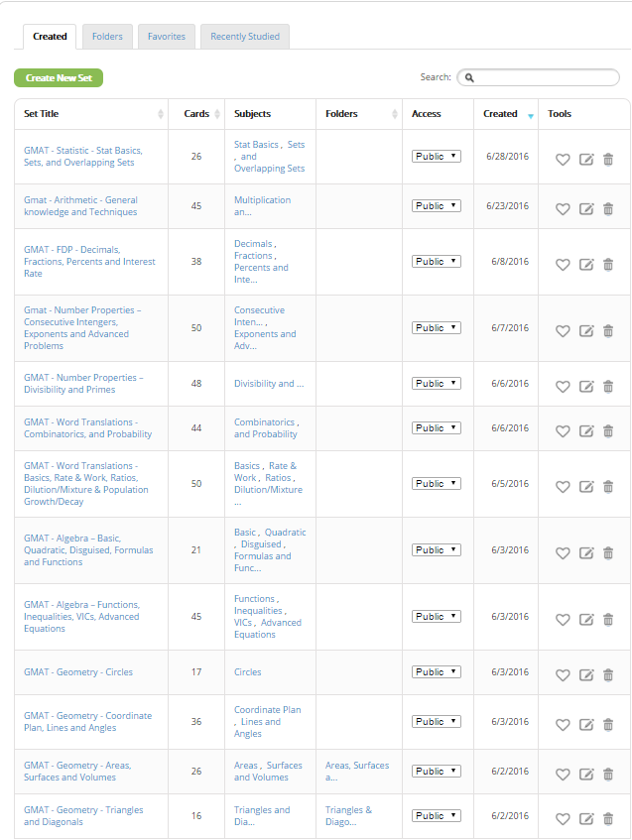The height and width of the screenshot is (840, 632).
Task: Switch to the Folders tab
Action: click(x=107, y=37)
